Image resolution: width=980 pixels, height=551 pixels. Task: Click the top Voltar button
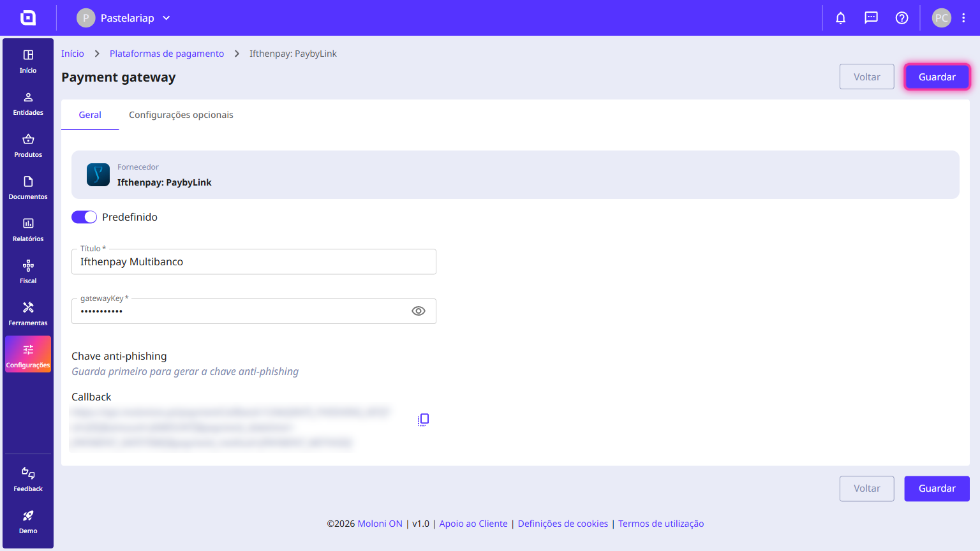[867, 77]
